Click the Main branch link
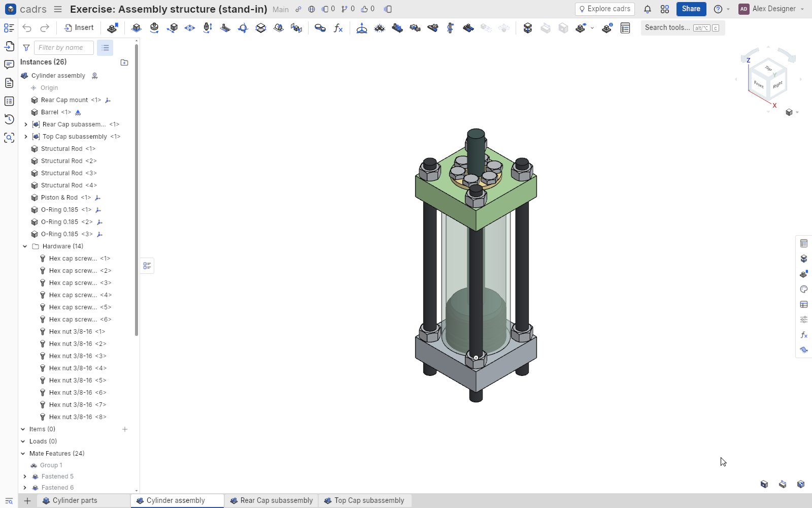This screenshot has width=812, height=508. [x=280, y=9]
